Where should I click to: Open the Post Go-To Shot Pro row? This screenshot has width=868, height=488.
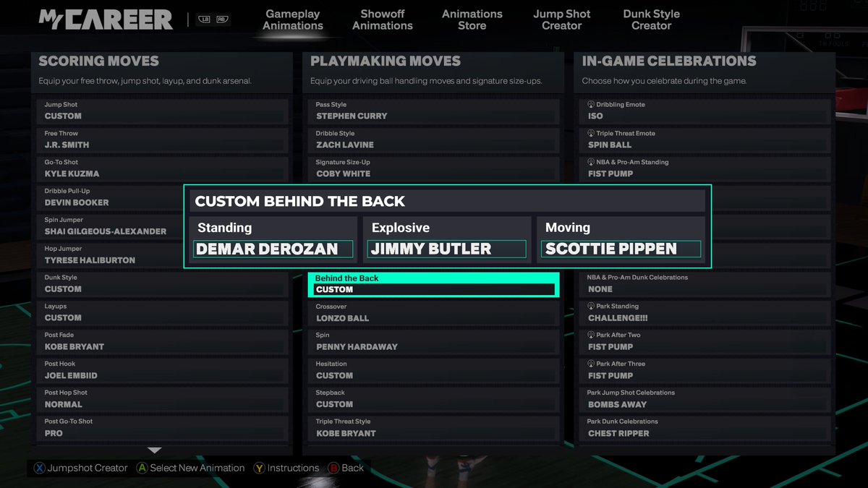coord(163,429)
